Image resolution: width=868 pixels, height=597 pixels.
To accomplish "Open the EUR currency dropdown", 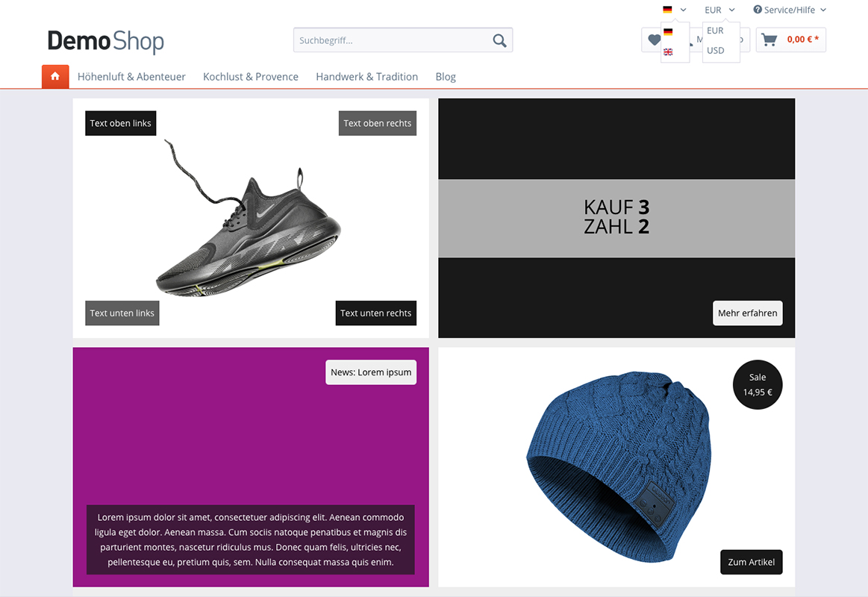I will click(719, 10).
